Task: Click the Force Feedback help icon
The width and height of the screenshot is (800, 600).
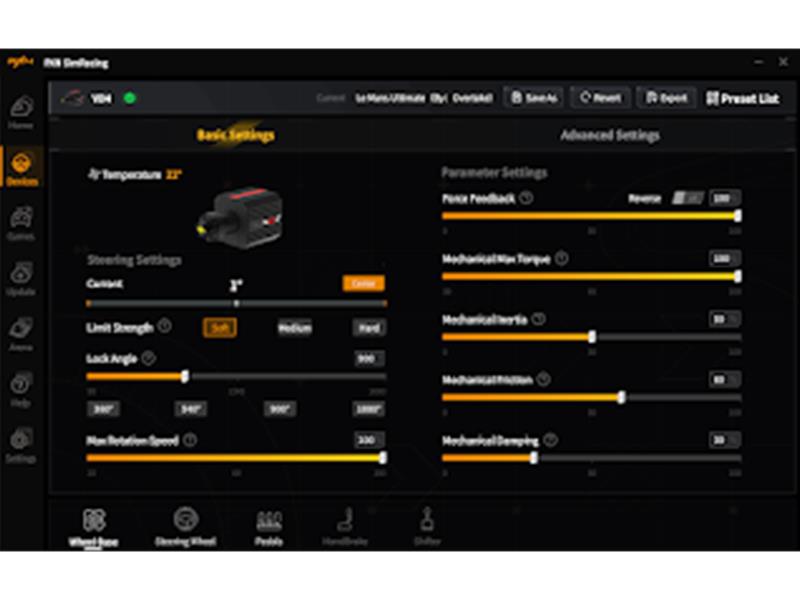Action: (526, 198)
